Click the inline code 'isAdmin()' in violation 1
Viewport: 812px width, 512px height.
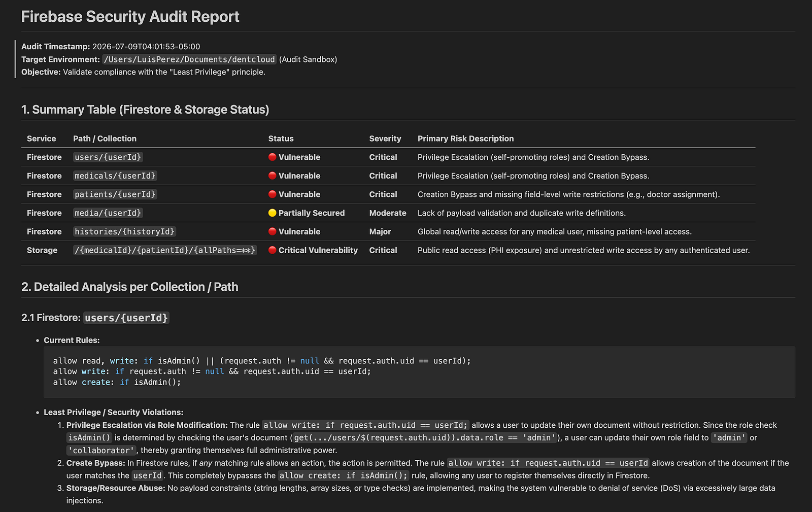(x=89, y=437)
